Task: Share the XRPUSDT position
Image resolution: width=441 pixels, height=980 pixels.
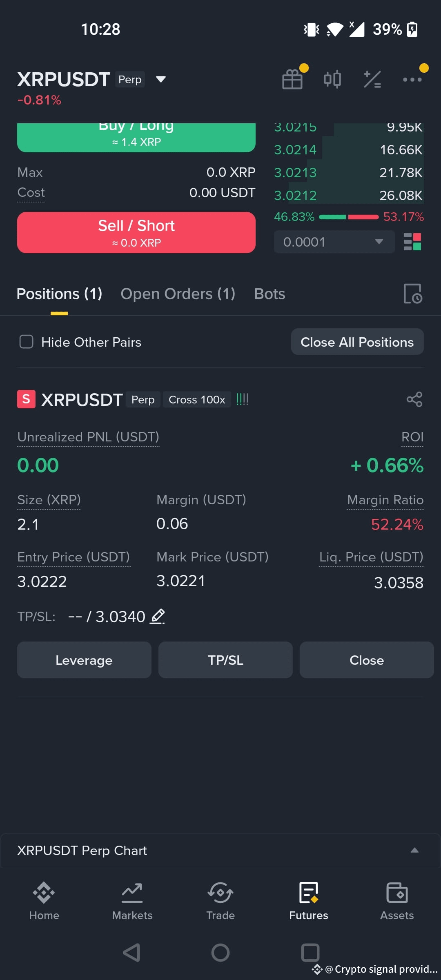Action: (414, 399)
